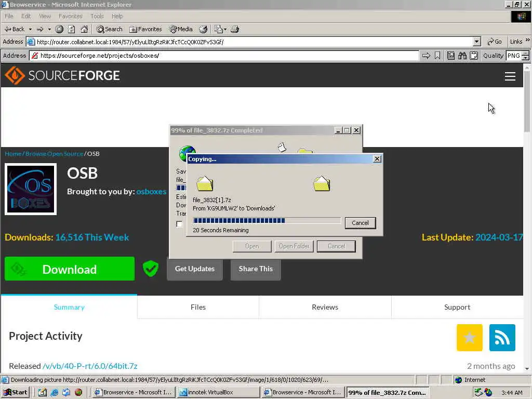Open the /v/vb/40-P-rt/6.0/64bit.7z release link
The height and width of the screenshot is (399, 532).
(90, 366)
